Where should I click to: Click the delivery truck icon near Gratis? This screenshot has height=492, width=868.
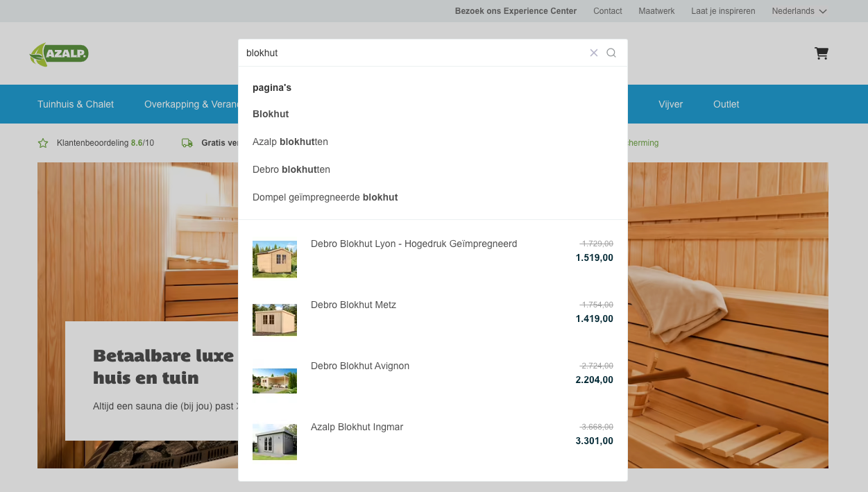tap(187, 143)
